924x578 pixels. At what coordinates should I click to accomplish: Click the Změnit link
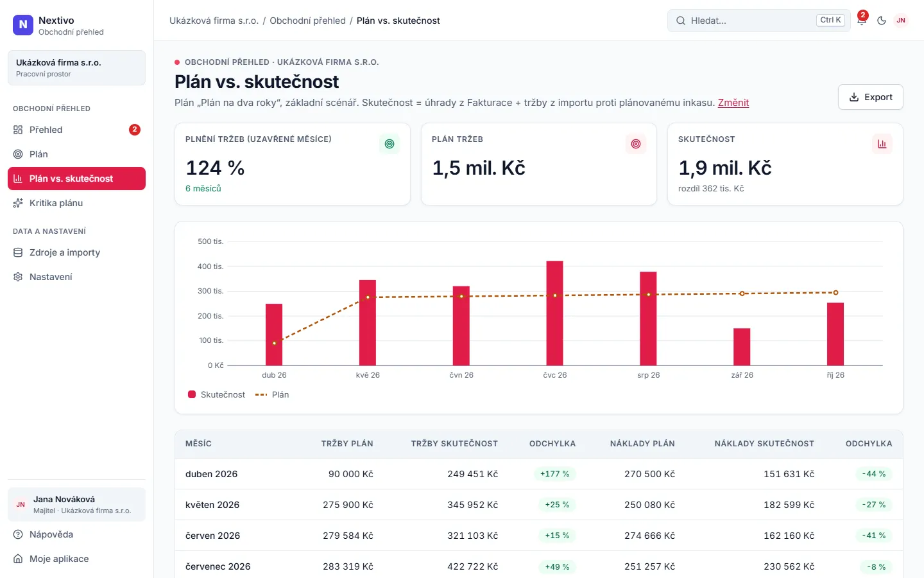coord(733,103)
